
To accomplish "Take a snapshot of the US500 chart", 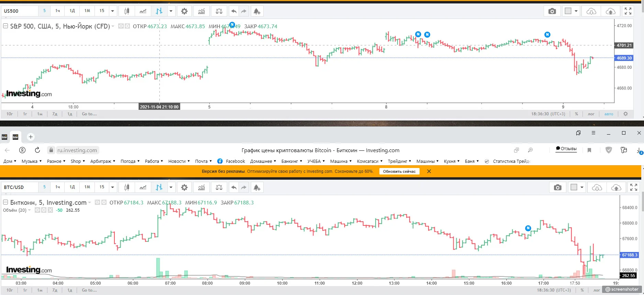I will 552,11.
